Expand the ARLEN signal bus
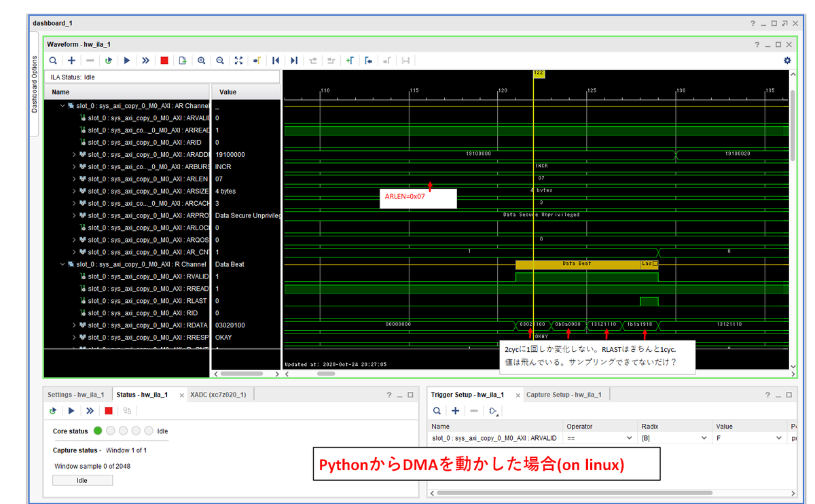 pos(74,179)
